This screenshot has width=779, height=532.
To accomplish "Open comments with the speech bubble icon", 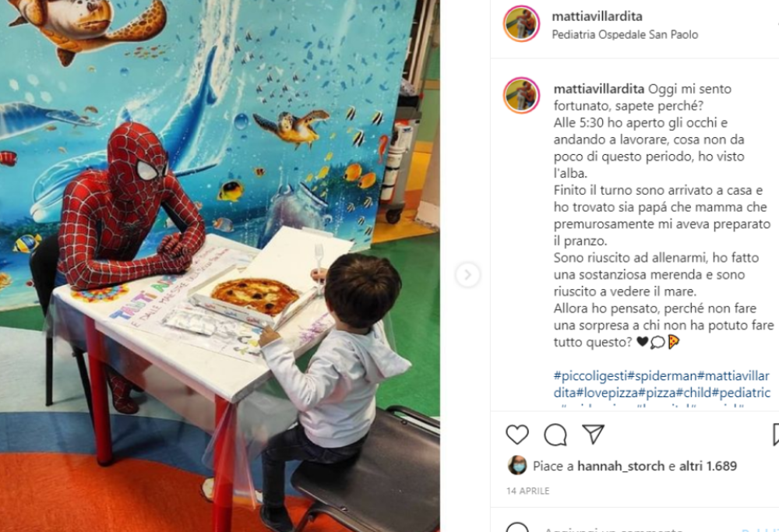I will 555,435.
